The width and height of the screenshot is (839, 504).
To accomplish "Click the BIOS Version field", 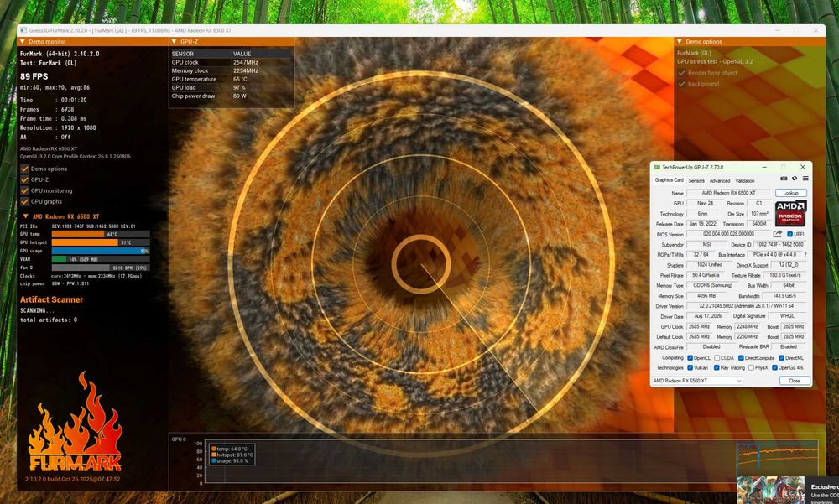I will [728, 234].
